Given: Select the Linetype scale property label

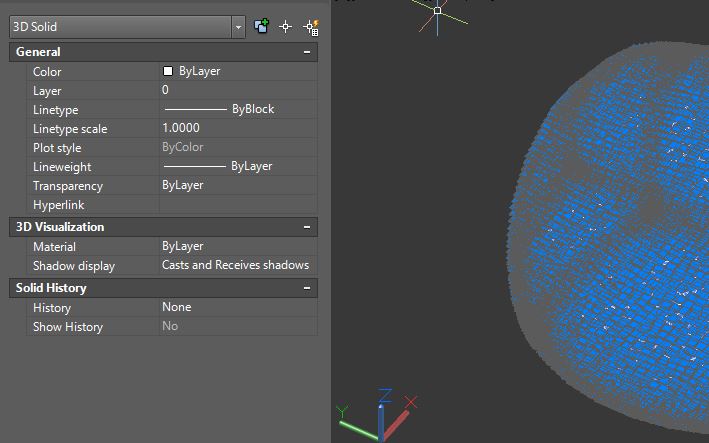Looking at the screenshot, I should [x=70, y=129].
